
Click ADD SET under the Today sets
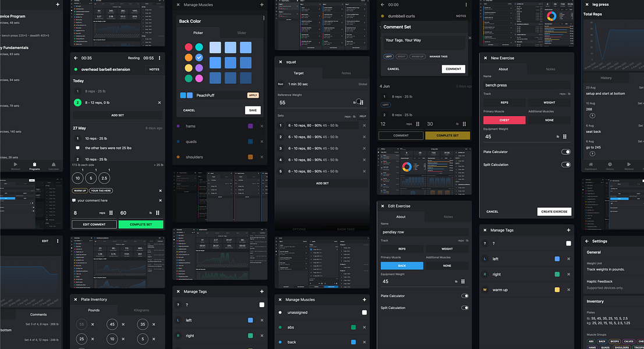(118, 115)
